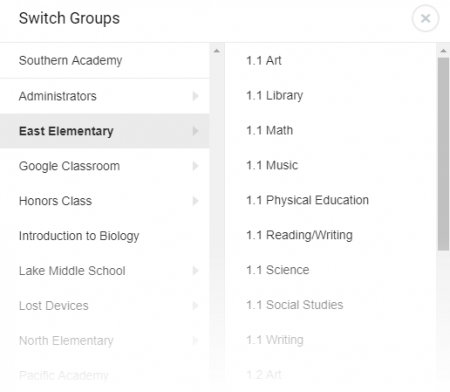The image size is (450, 392).
Task: Expand the Lost Devices arrow
Action: tap(196, 306)
